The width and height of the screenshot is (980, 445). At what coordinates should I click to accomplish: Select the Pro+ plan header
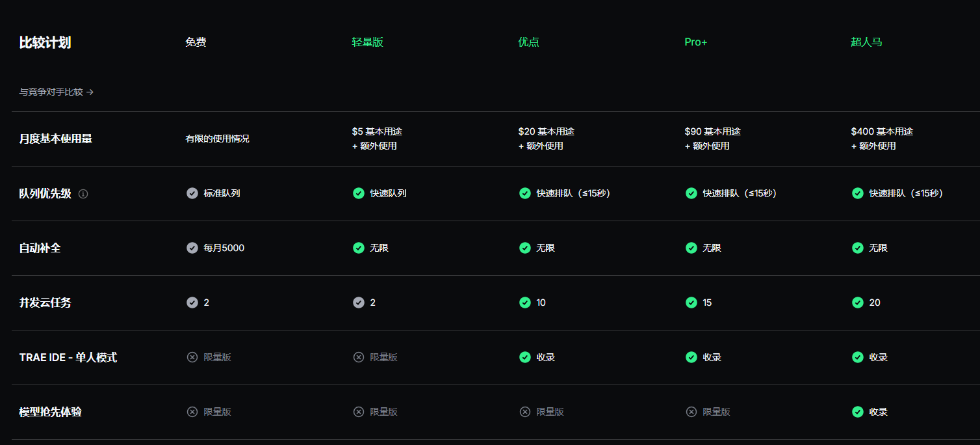click(695, 42)
